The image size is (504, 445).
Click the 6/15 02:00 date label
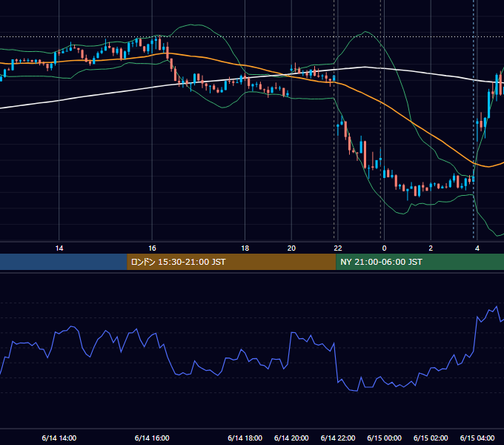(431, 438)
